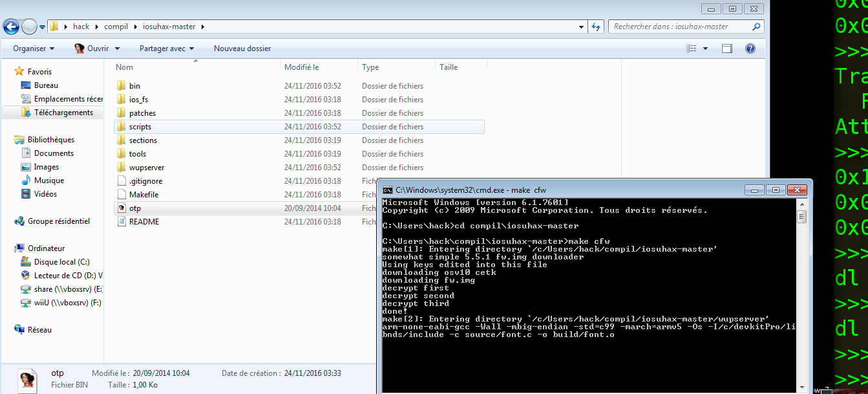Select the sections folder icon
868x394 pixels.
coord(121,140)
